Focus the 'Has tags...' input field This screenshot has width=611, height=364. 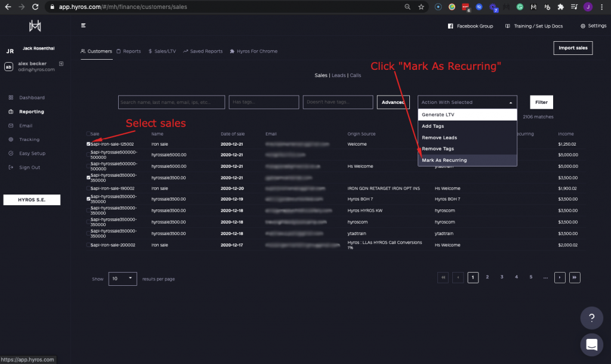click(264, 102)
